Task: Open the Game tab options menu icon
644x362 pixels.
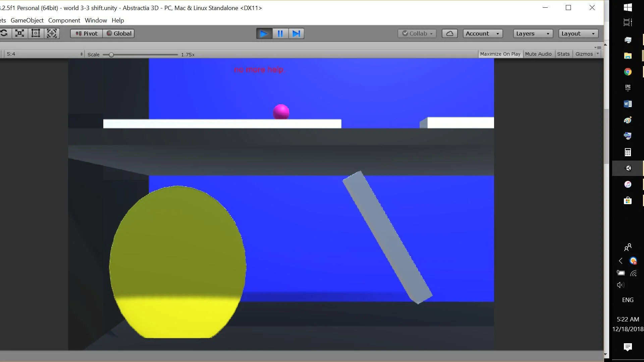Action: [598, 48]
